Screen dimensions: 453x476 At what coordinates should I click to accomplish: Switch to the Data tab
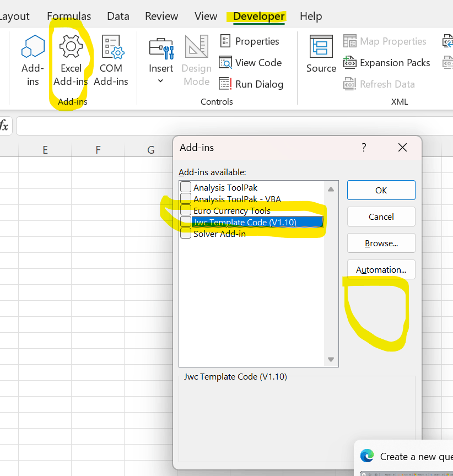click(x=118, y=16)
